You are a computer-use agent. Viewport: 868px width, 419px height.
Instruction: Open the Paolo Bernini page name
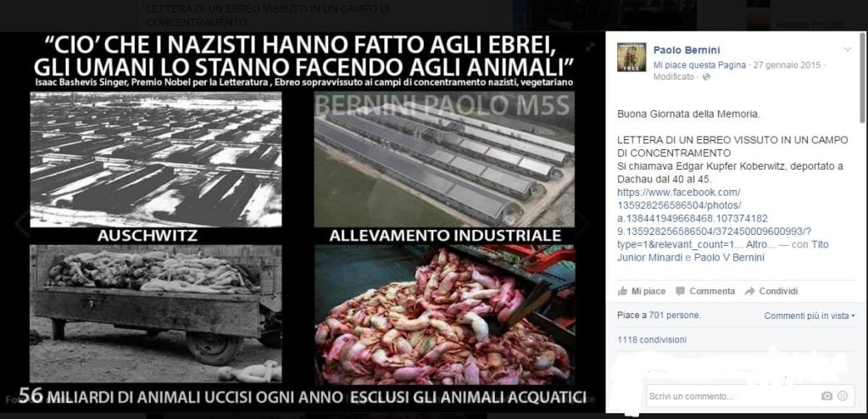[687, 50]
